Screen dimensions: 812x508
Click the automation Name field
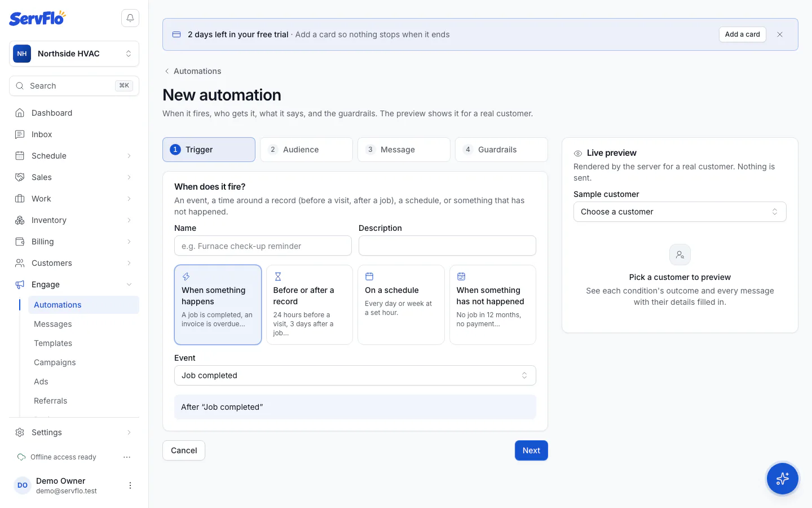(263, 246)
